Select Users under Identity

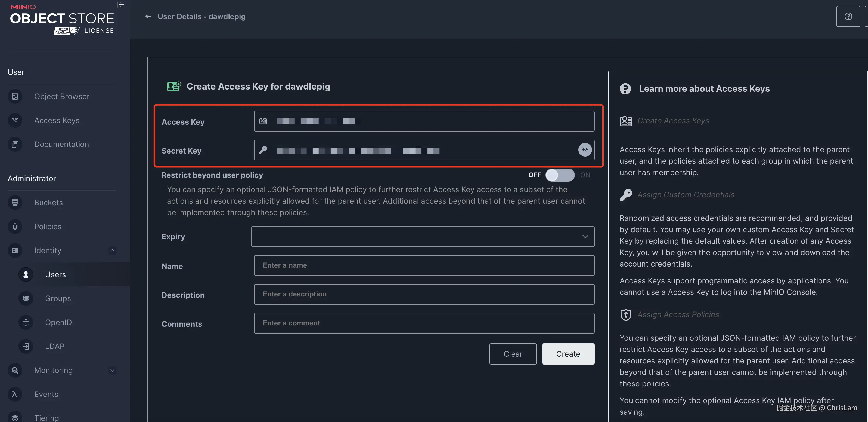[x=55, y=274]
